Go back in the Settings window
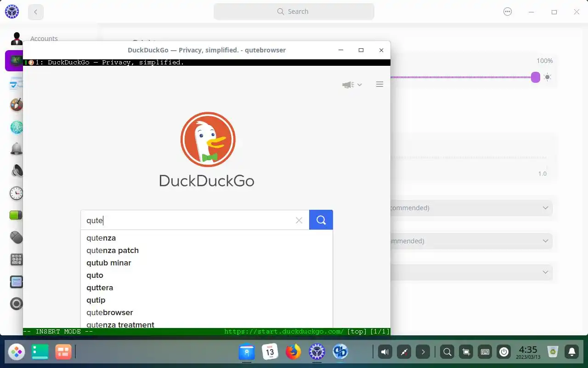Image resolution: width=588 pixels, height=368 pixels. coord(36,12)
